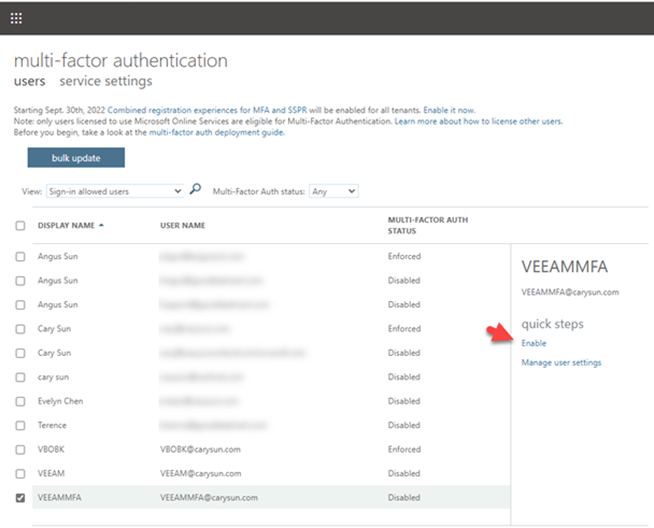The height and width of the screenshot is (528, 654).
Task: Click the search magnifier icon beside View
Action: [196, 189]
